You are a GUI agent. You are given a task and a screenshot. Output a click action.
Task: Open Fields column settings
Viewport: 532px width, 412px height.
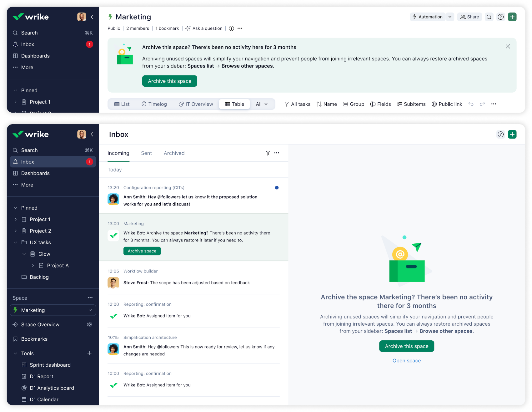(x=380, y=104)
